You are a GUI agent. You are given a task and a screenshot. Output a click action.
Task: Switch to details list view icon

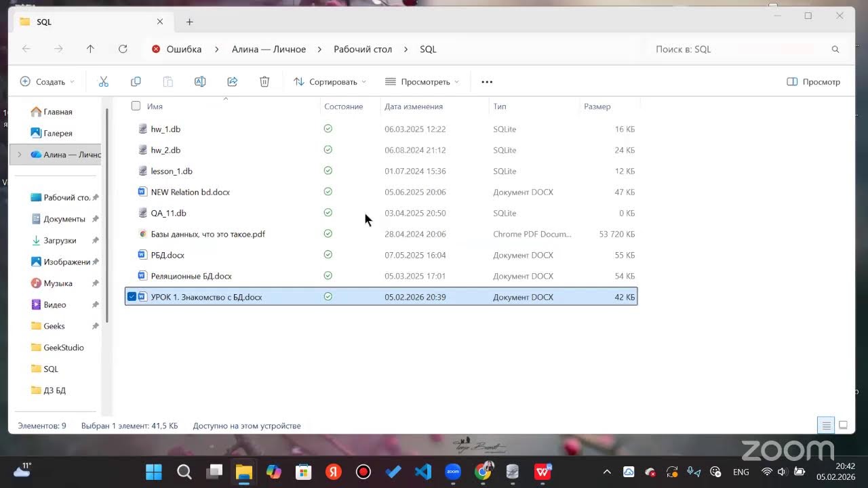point(826,426)
